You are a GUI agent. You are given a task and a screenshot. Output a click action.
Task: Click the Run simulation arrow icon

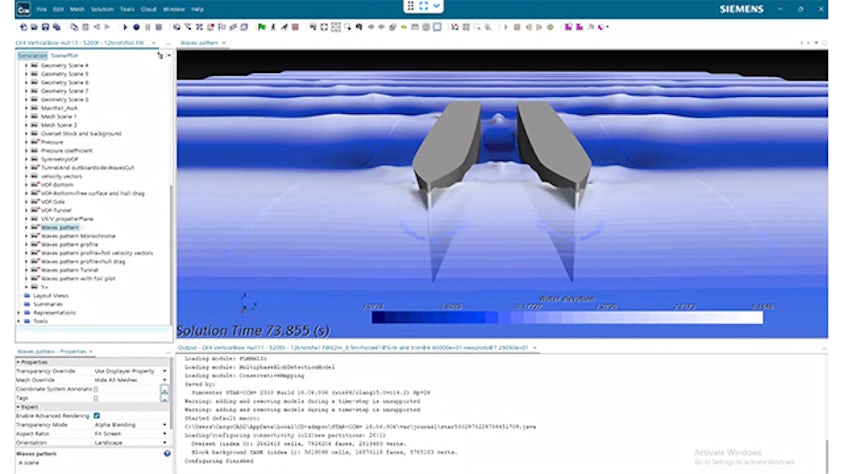pos(125,27)
